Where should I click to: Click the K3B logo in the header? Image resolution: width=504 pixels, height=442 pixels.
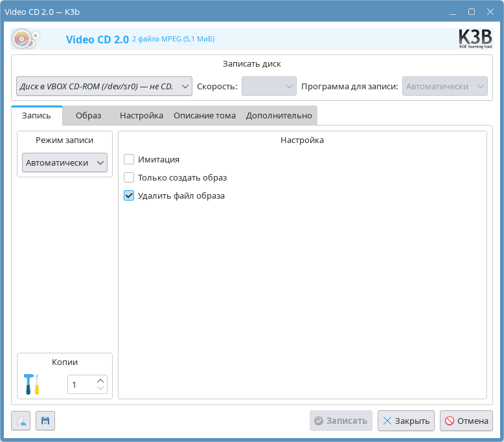point(475,39)
